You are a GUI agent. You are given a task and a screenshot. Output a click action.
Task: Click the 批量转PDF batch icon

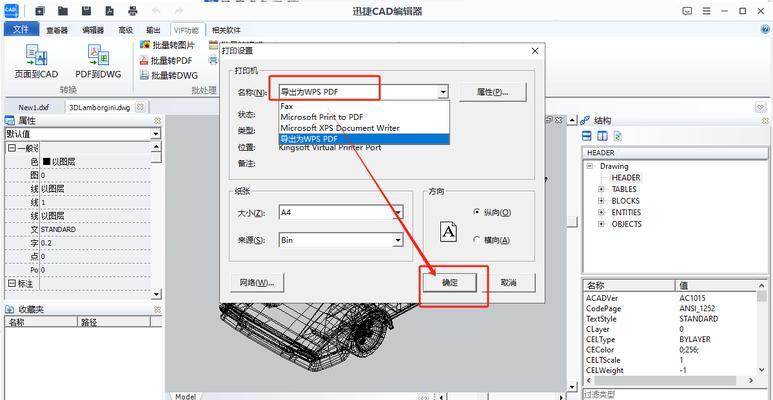pyautogui.click(x=144, y=61)
